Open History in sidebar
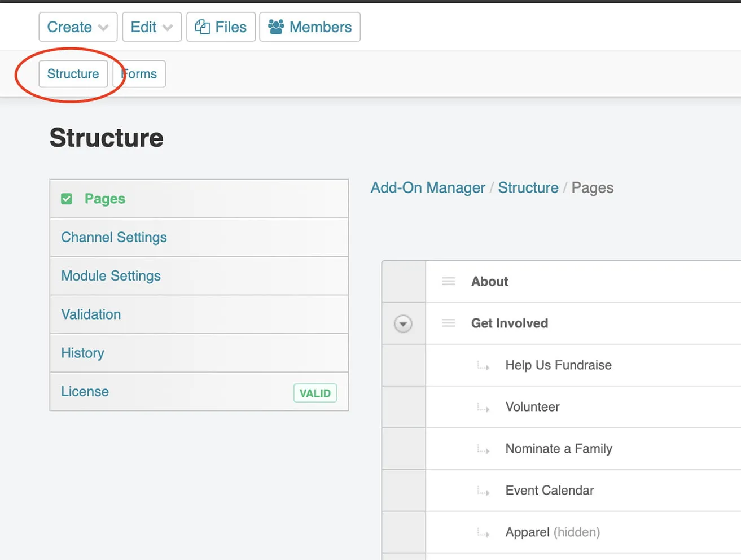Screen dimensions: 741x560 199,353
